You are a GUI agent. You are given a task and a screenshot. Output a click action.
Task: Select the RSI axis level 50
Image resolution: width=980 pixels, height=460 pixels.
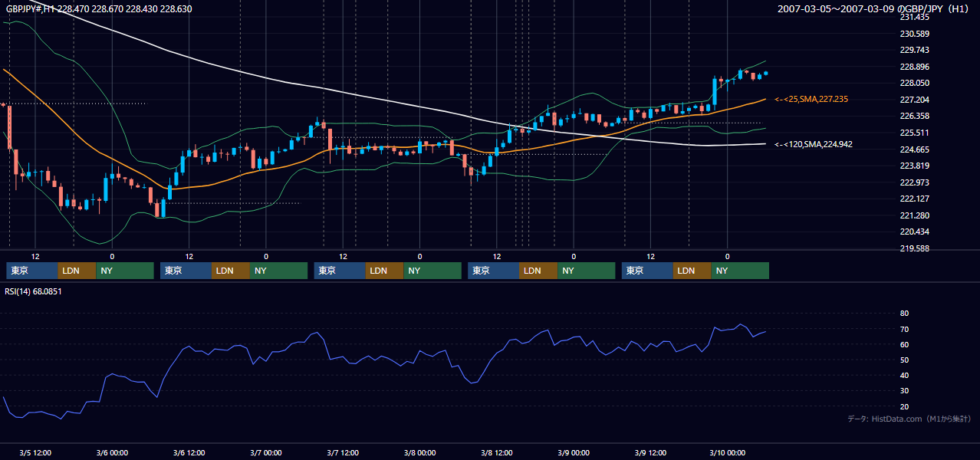coord(904,360)
